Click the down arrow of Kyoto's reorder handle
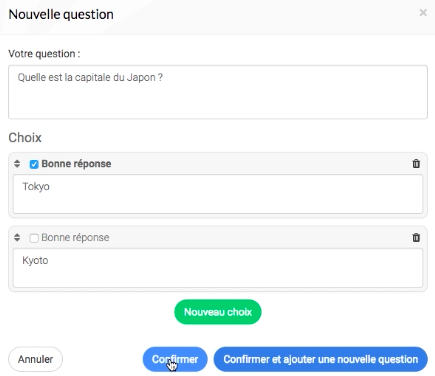435x376 pixels. (x=17, y=240)
